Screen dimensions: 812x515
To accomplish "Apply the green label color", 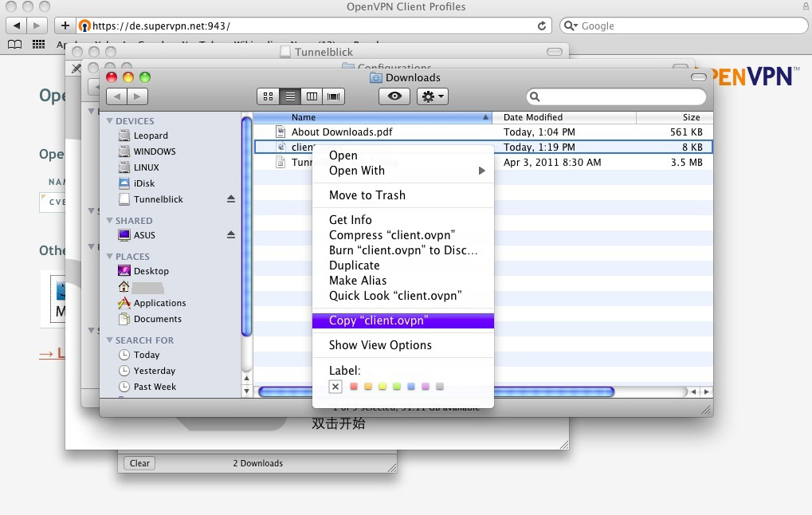I will coord(397,387).
